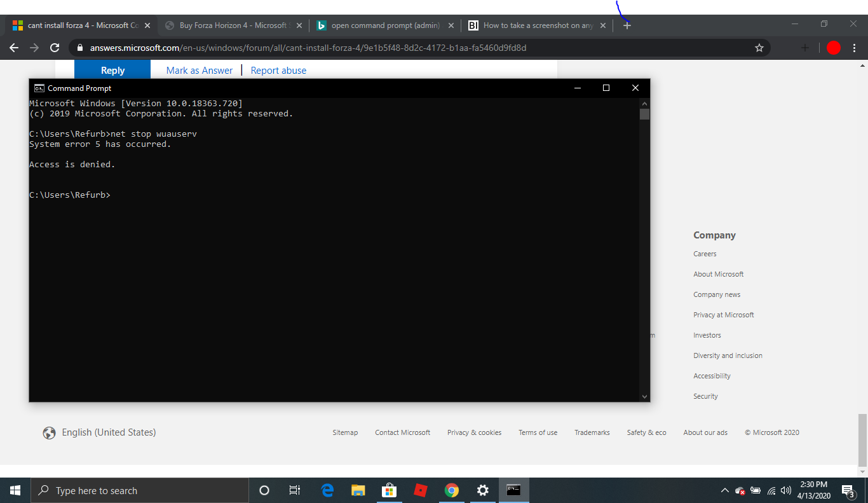
Task: Open the Privacy at Microsoft link
Action: (x=724, y=315)
